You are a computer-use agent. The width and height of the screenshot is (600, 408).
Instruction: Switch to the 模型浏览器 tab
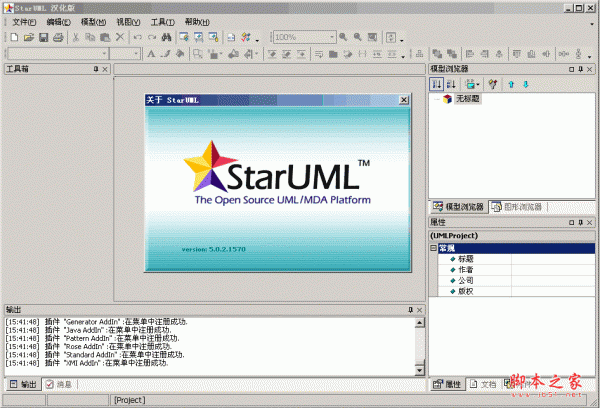pyautogui.click(x=458, y=207)
